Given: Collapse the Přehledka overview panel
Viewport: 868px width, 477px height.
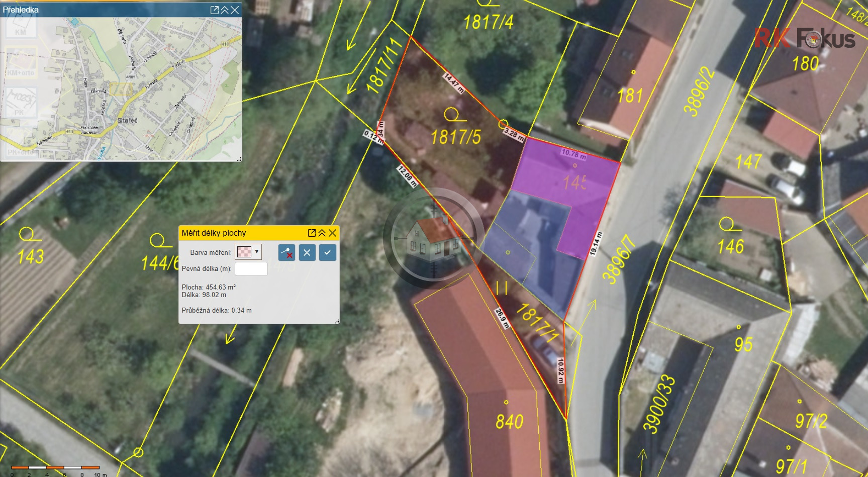Looking at the screenshot, I should (224, 10).
